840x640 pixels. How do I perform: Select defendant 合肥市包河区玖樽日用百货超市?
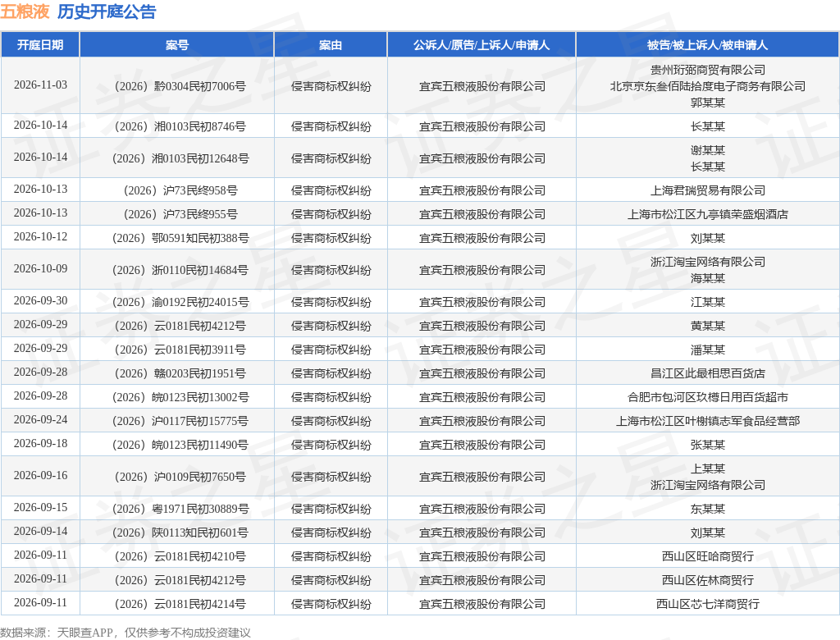(708, 397)
